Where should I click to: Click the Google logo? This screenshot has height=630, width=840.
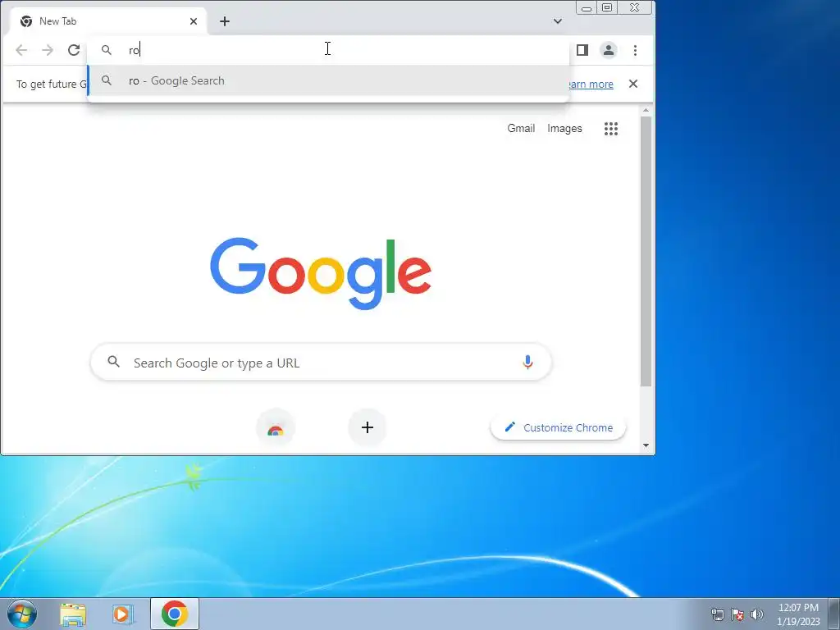click(321, 273)
